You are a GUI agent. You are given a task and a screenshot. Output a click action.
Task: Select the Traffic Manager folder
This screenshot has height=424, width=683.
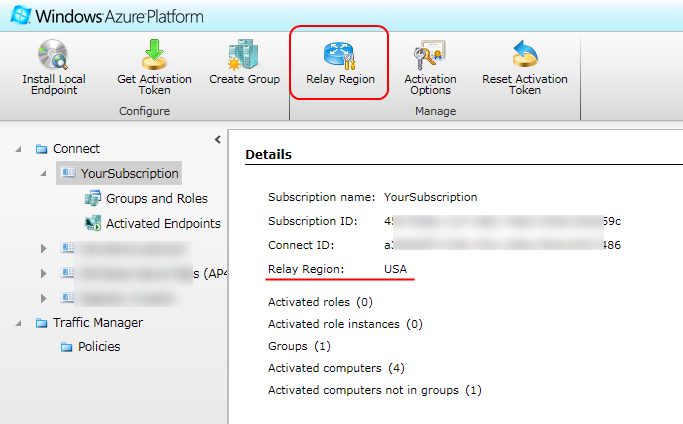pyautogui.click(x=97, y=322)
